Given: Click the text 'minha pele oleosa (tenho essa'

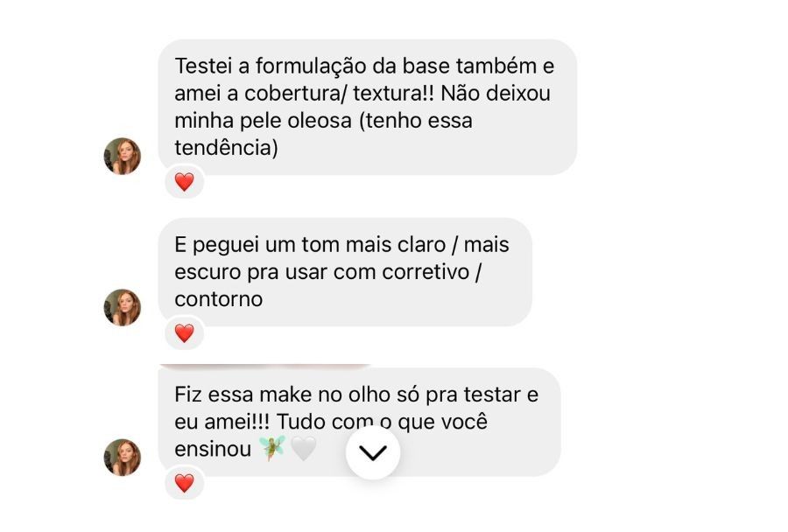Looking at the screenshot, I should [323, 121].
